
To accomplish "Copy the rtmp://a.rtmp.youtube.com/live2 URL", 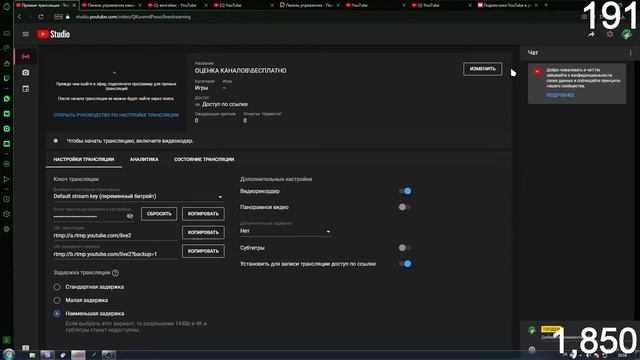I will [x=203, y=232].
